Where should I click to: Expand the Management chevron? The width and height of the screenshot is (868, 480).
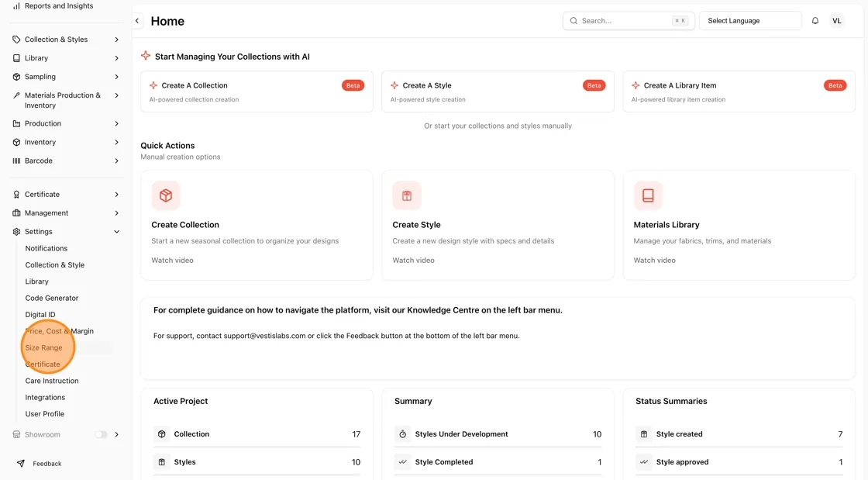click(x=116, y=213)
